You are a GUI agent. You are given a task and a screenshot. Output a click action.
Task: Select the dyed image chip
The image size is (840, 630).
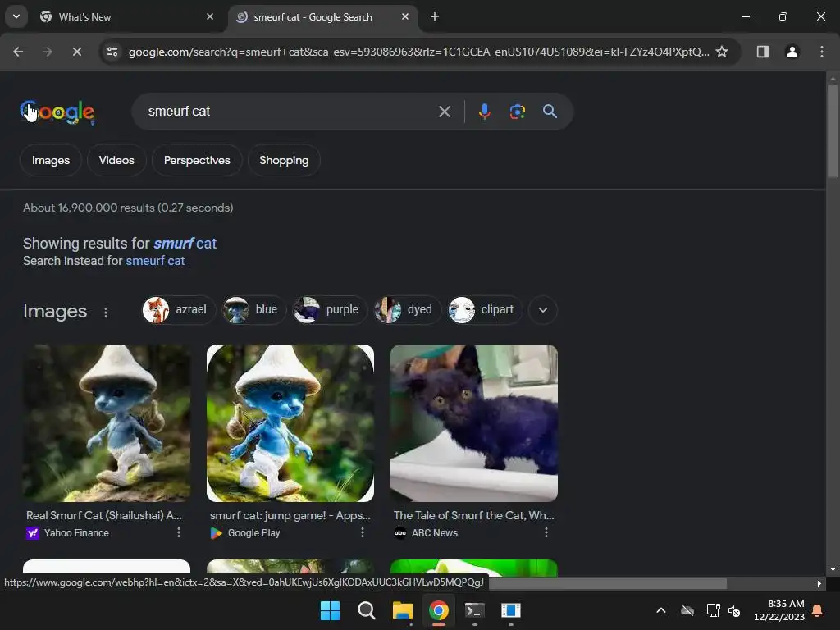(407, 310)
